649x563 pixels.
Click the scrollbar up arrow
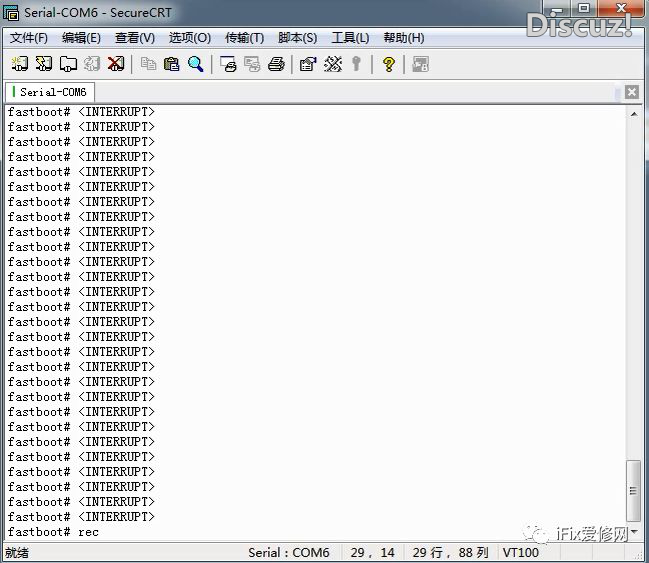pyautogui.click(x=634, y=114)
